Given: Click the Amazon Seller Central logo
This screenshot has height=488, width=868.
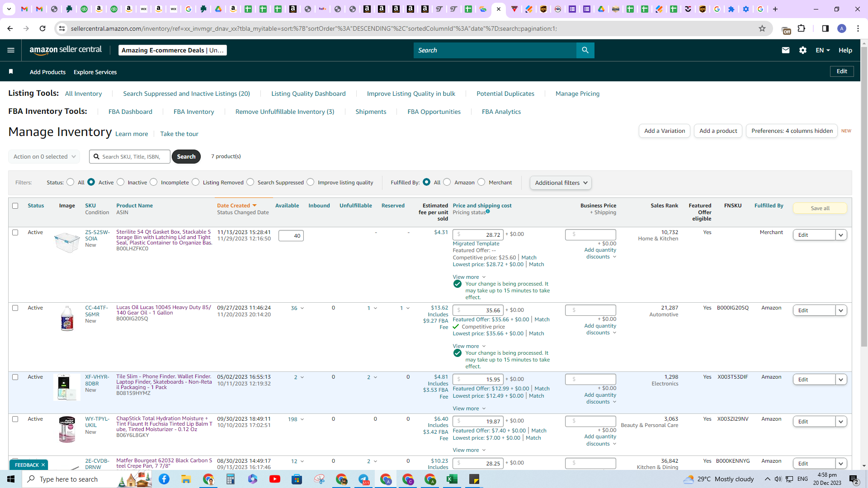Looking at the screenshot, I should pos(66,50).
